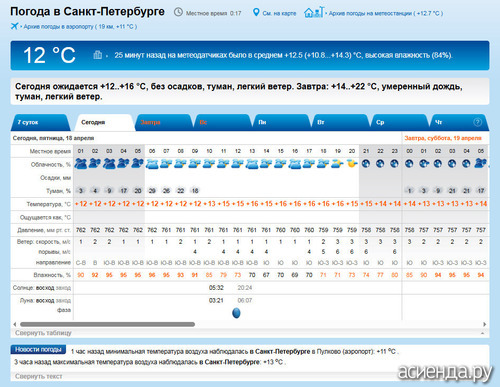
Task: Click the cloudiness icon for hour 20
Action: [352, 164]
